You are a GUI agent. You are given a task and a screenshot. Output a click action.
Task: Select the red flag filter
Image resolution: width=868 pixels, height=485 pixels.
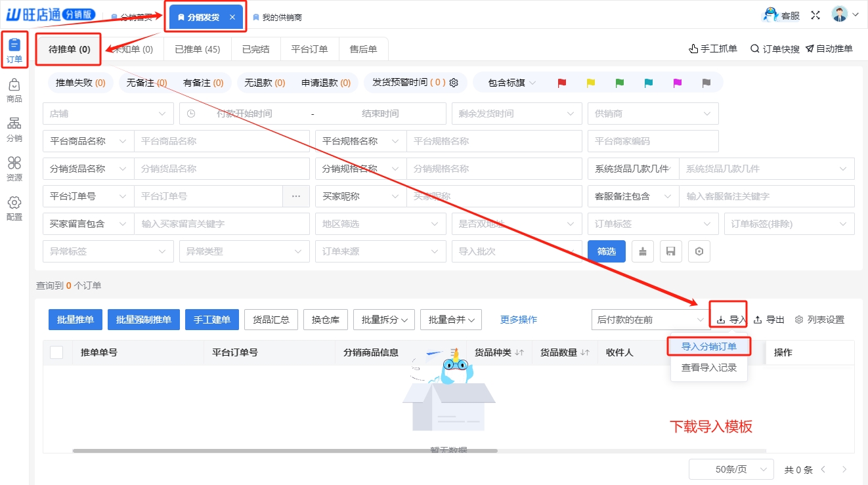click(x=561, y=83)
